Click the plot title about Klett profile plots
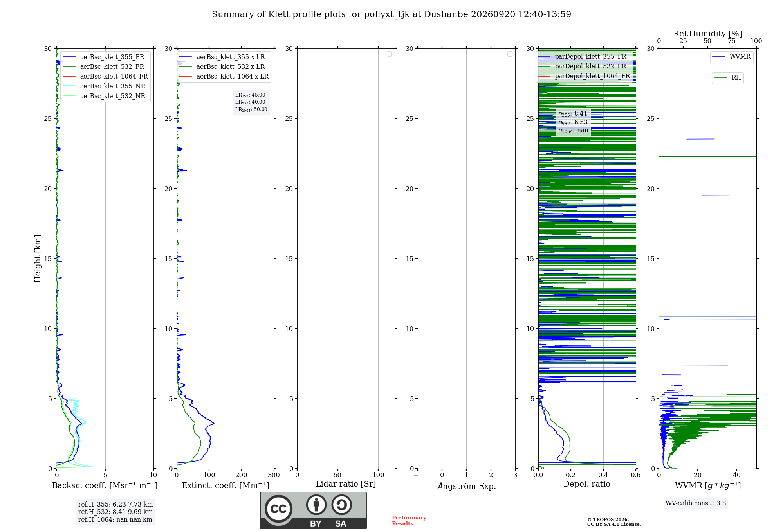Screen dimensions: 783x532 click(x=391, y=14)
